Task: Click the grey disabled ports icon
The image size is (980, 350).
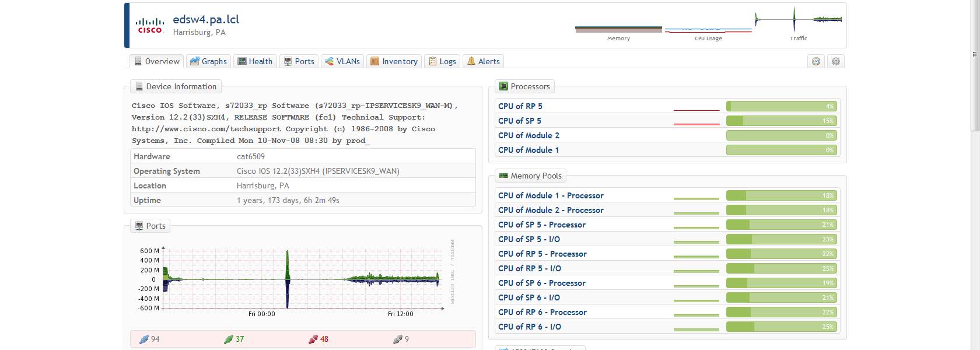Action: [x=397, y=339]
